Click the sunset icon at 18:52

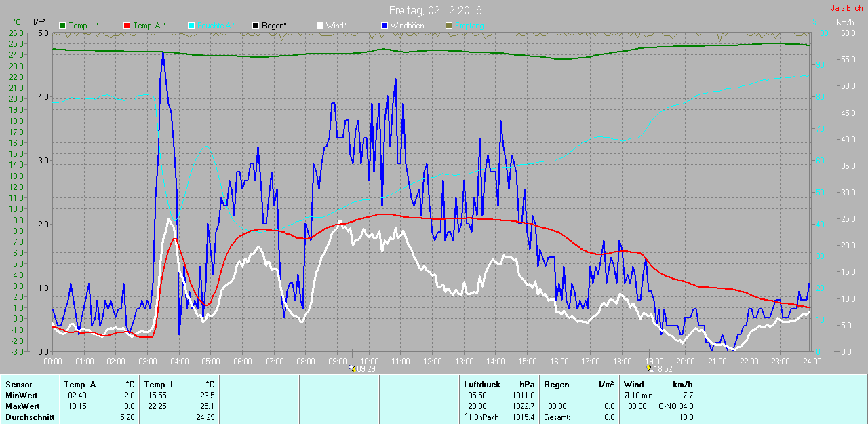pyautogui.click(x=650, y=368)
